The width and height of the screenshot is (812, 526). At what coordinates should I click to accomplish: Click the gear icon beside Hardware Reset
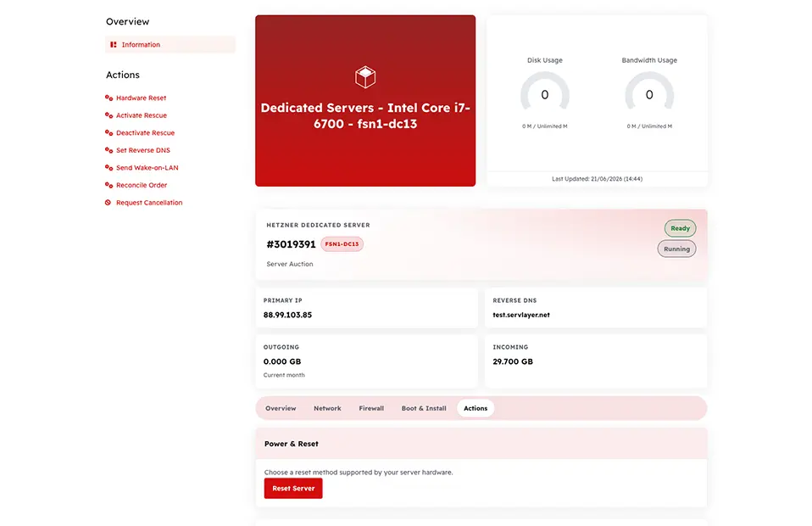[x=108, y=98]
